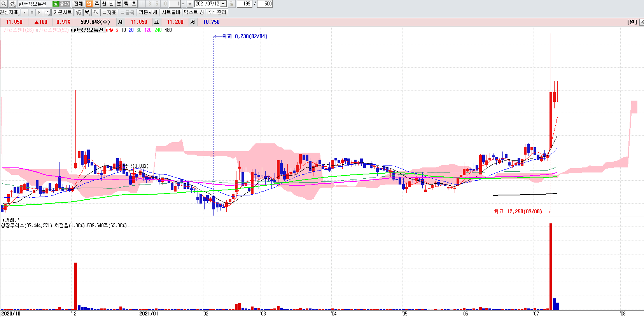Toggle the 차트툴바 button

point(171,12)
